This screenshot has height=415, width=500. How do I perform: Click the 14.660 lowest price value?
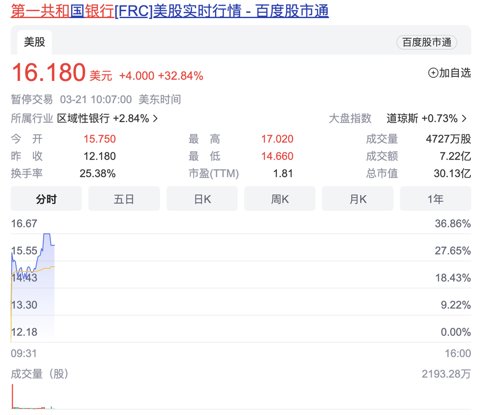(277, 156)
